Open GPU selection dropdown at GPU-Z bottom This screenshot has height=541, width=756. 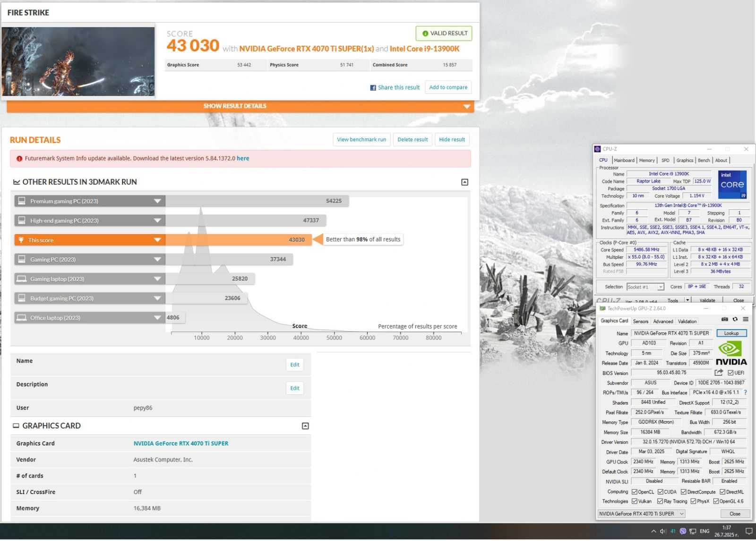click(642, 514)
